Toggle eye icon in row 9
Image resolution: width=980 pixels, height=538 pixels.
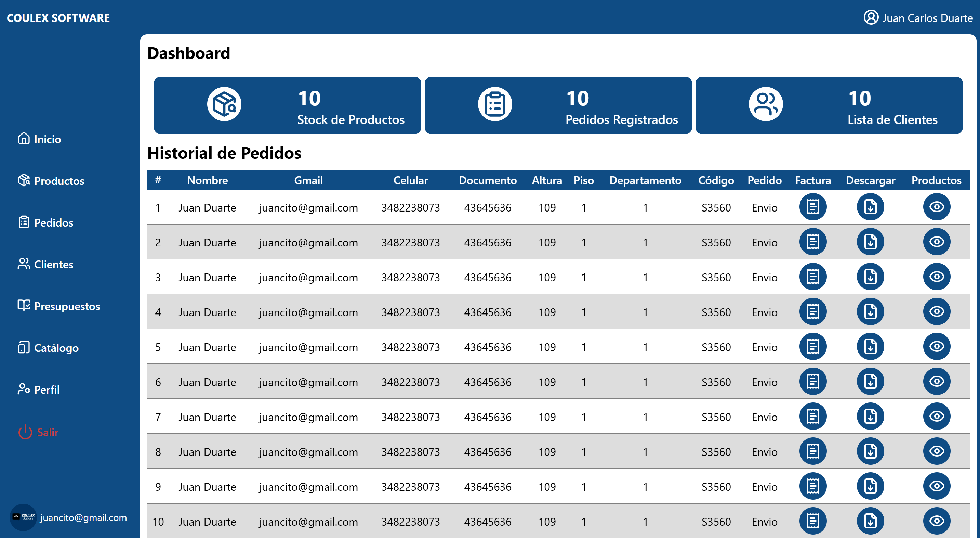tap(936, 486)
